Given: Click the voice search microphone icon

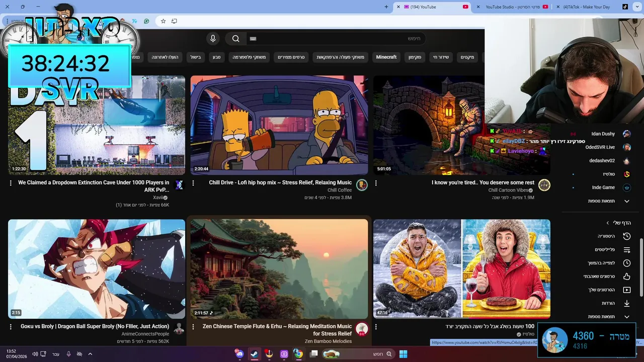Looking at the screenshot, I should tap(213, 39).
